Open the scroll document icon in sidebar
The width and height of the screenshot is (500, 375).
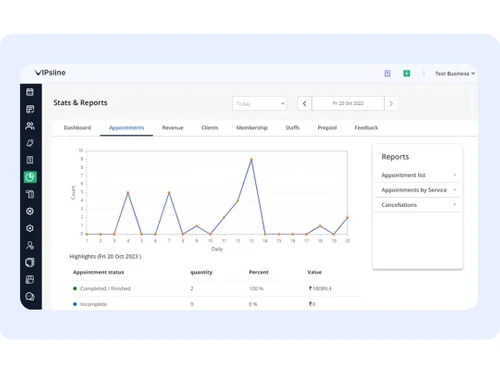click(30, 194)
